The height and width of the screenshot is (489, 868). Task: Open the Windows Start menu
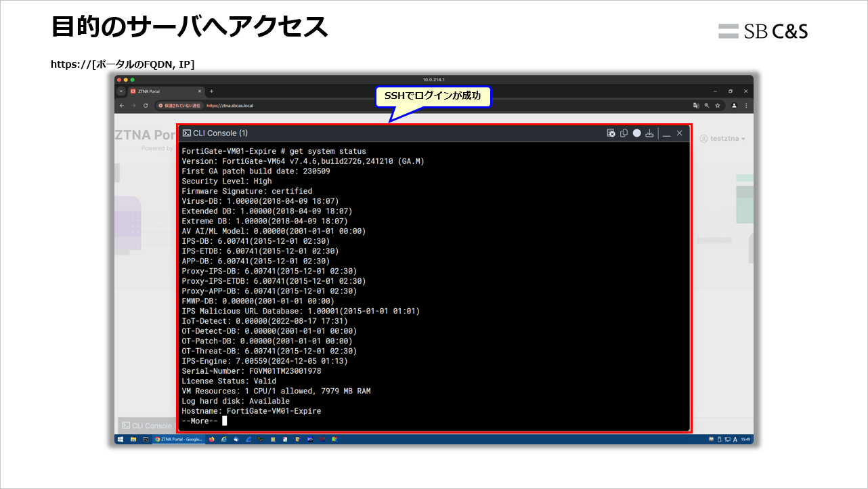pyautogui.click(x=120, y=440)
